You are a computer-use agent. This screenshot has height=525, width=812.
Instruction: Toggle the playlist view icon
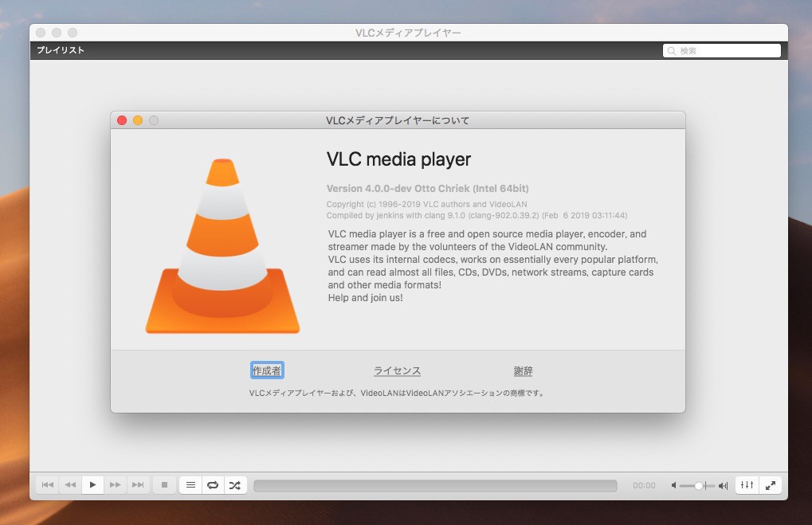(190, 485)
